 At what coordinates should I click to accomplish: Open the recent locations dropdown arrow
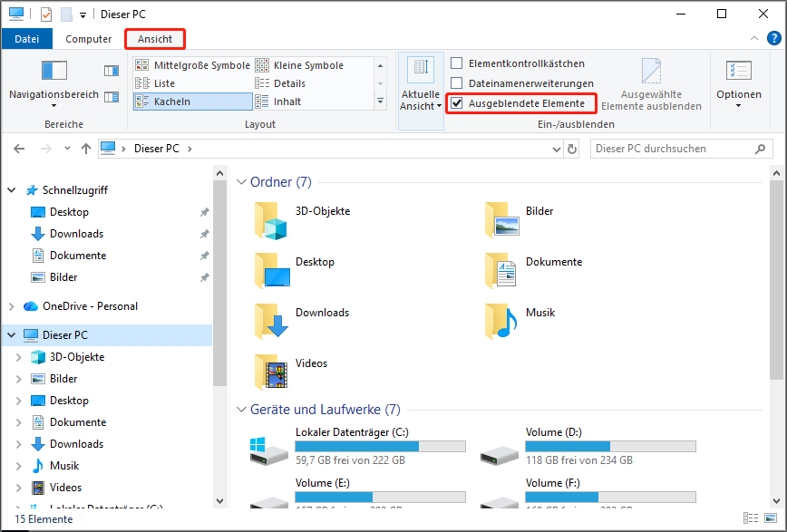coord(67,149)
